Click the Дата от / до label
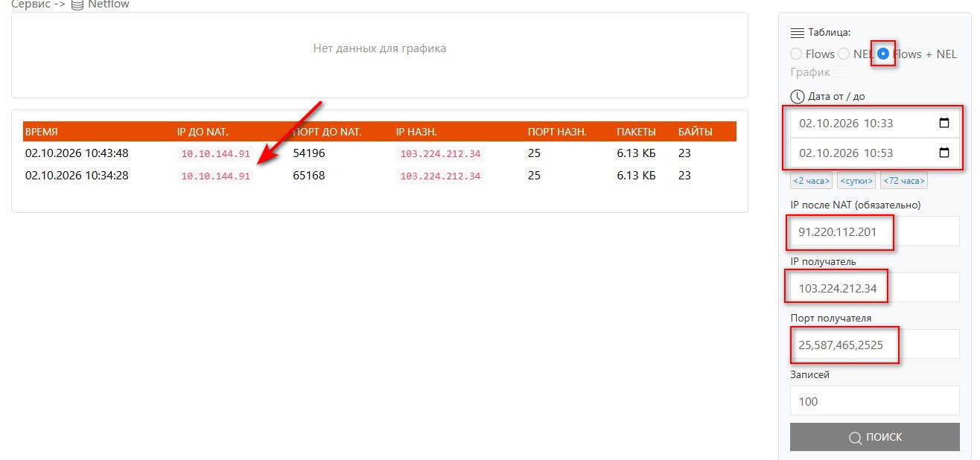Viewport: 980px width, 460px height. coord(837,97)
